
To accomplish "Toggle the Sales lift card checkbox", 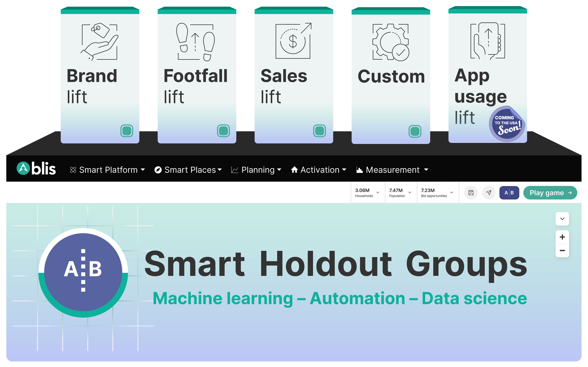I will pos(319,131).
